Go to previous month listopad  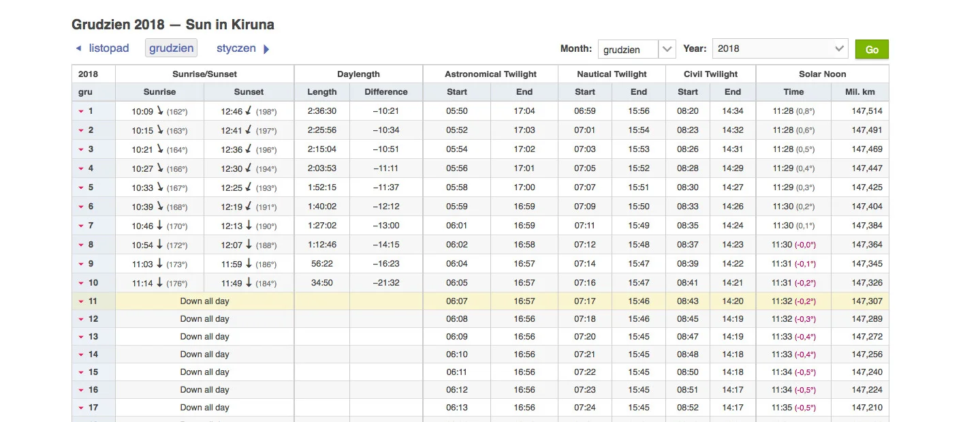pos(109,48)
